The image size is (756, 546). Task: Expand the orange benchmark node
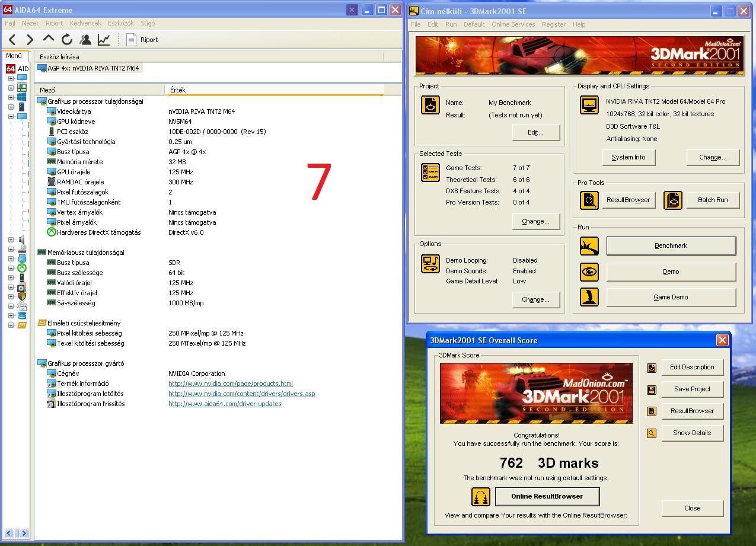11,325
